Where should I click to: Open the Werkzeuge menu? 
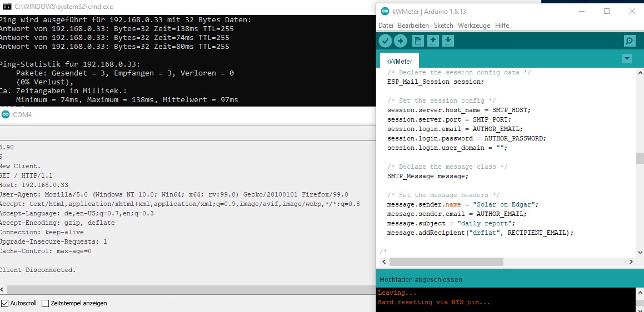click(x=474, y=26)
